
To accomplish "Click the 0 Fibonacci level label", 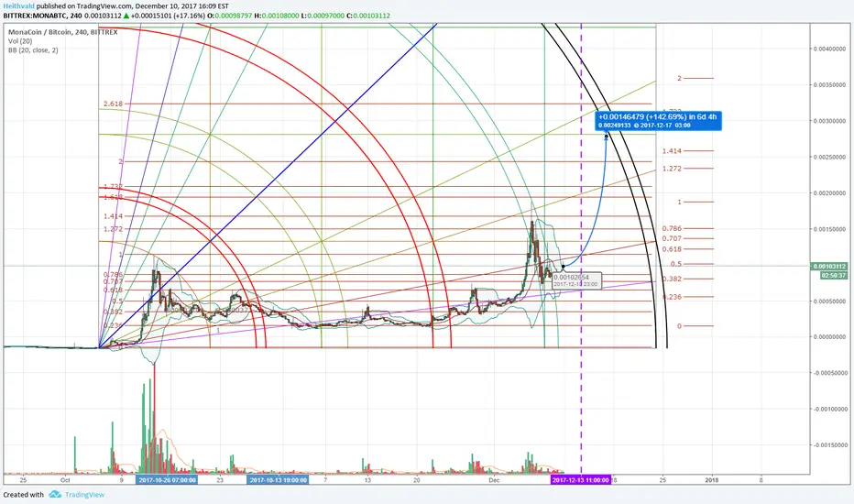I will [x=679, y=326].
